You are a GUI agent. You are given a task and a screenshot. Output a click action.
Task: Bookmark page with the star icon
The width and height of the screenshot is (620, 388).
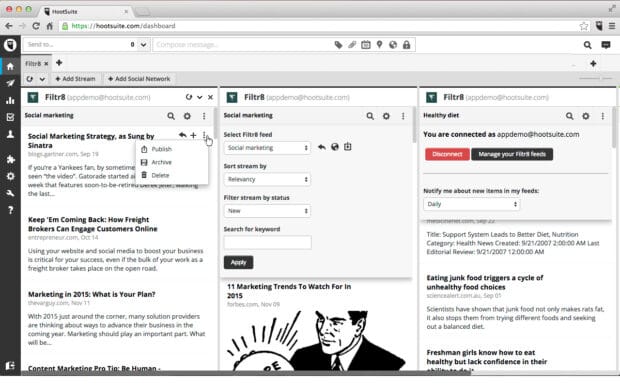tap(584, 26)
